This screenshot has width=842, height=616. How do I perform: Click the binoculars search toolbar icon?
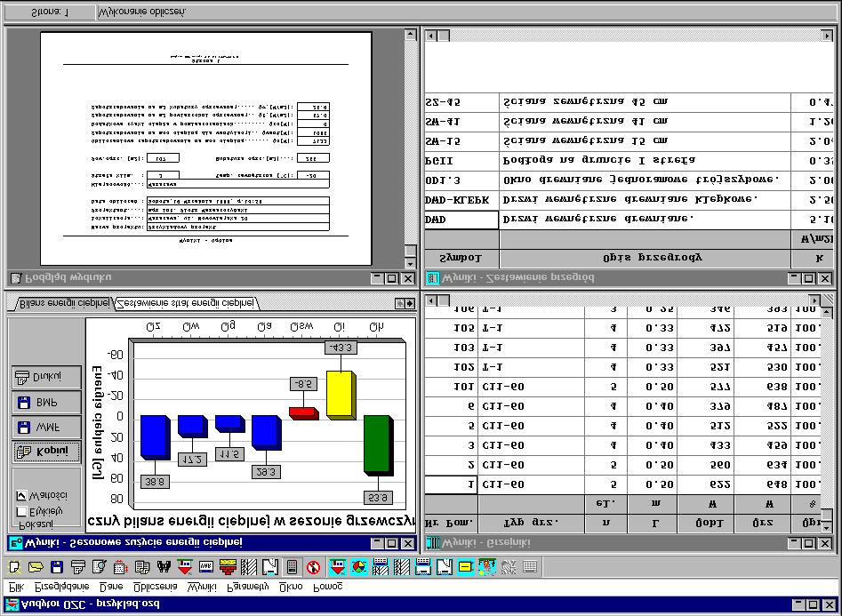point(164,566)
